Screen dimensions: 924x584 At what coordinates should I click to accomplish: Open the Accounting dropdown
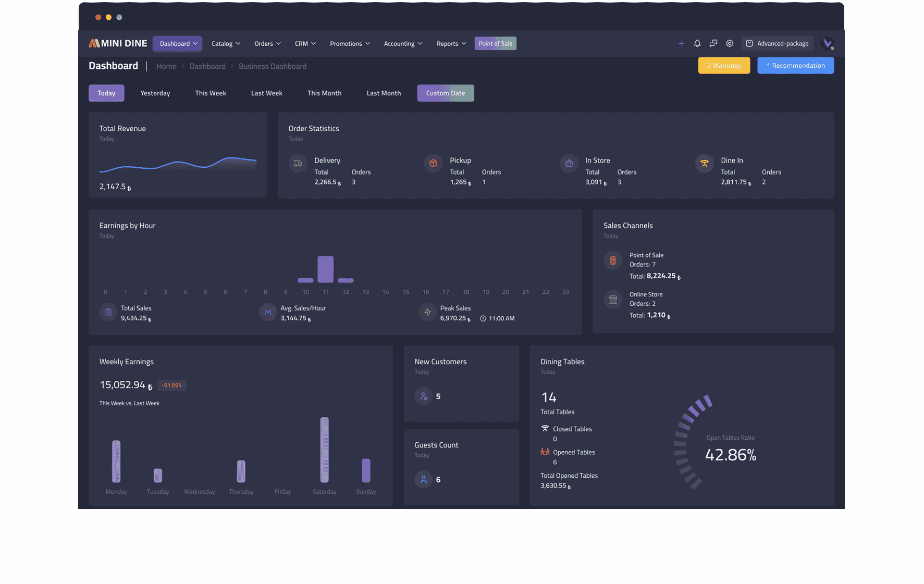pos(403,44)
